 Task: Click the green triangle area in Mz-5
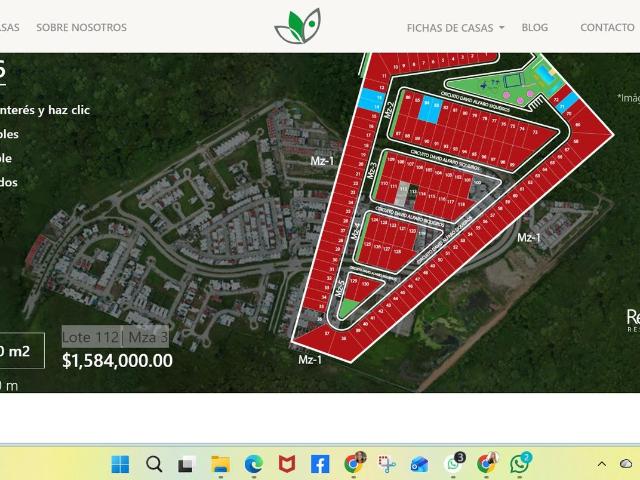348,308
